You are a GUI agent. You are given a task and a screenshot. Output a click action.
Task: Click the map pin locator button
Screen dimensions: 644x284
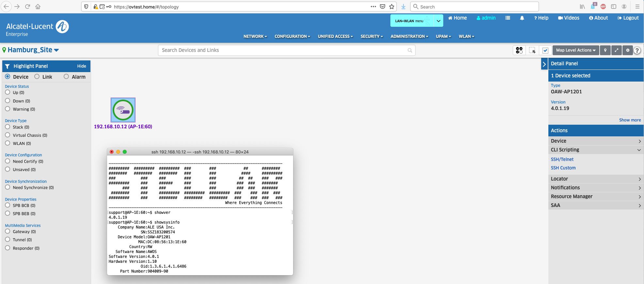click(x=605, y=50)
